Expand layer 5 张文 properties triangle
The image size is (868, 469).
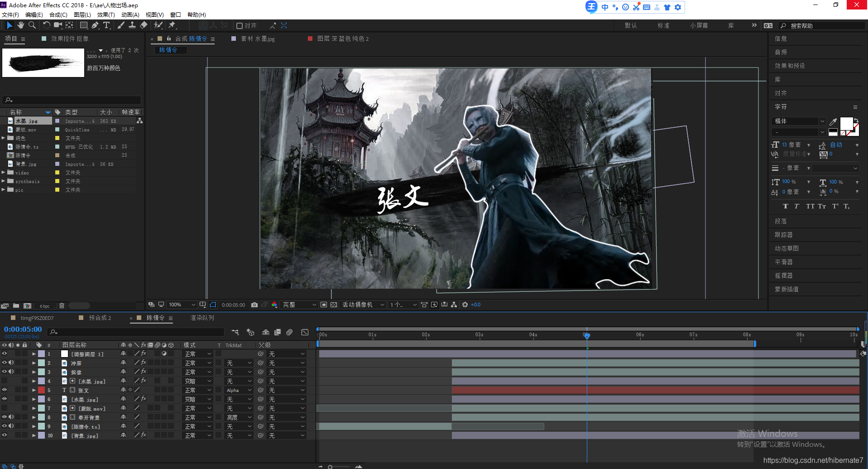click(x=34, y=391)
